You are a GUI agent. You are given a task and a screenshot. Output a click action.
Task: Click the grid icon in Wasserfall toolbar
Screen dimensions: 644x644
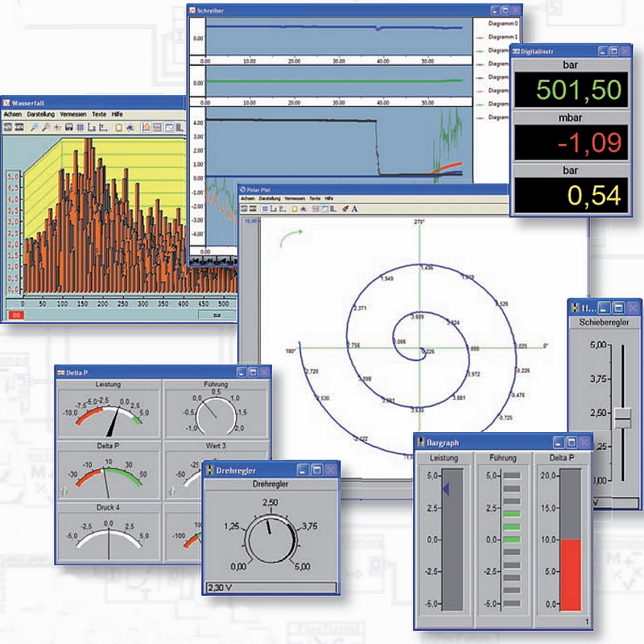click(x=81, y=127)
